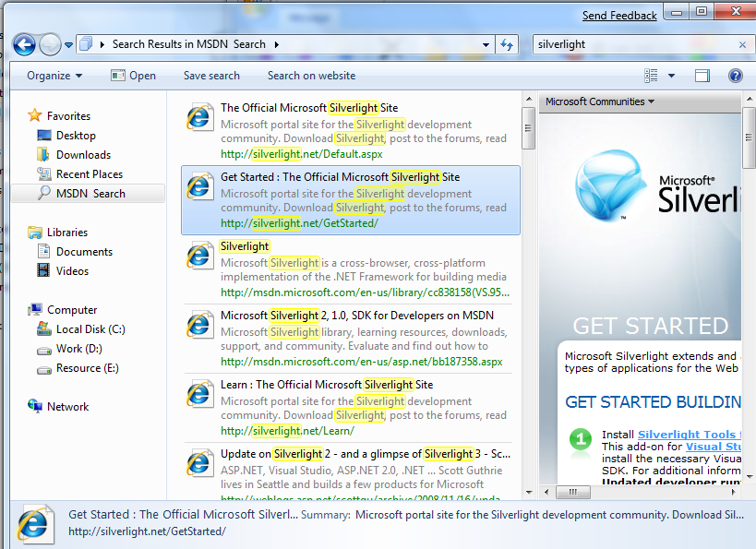Open the Resource (E:) drive
This screenshot has height=549, width=756.
tap(88, 368)
